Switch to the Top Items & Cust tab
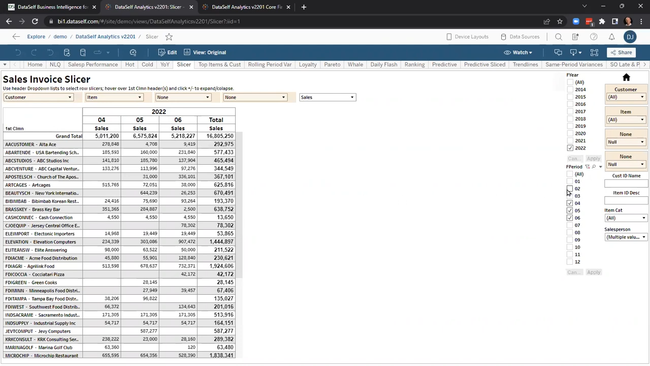The image size is (650, 366). click(219, 65)
